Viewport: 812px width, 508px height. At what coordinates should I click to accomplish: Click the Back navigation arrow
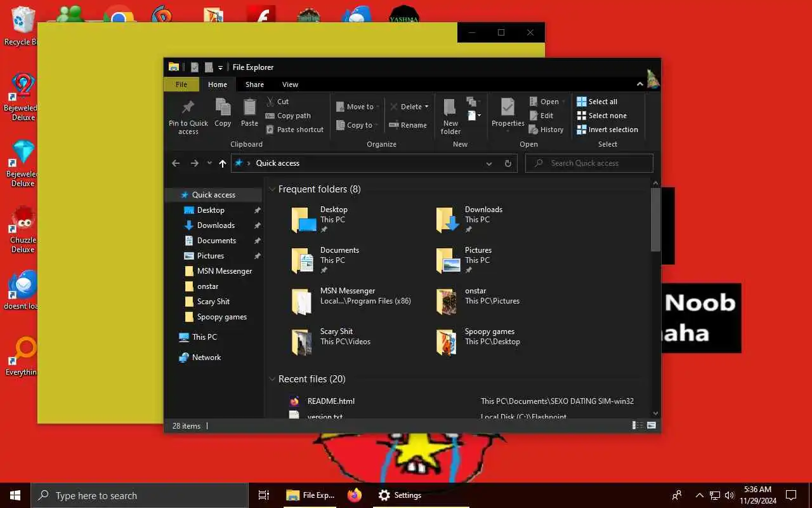pos(176,163)
